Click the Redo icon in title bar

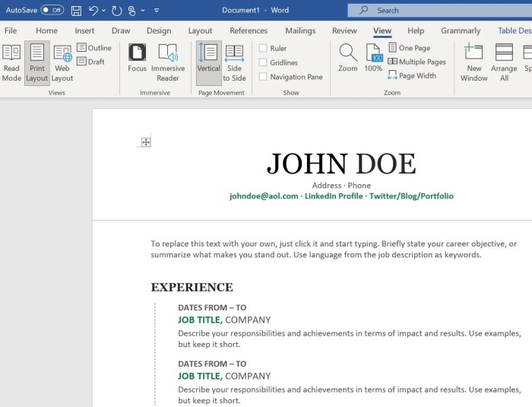pyautogui.click(x=116, y=11)
